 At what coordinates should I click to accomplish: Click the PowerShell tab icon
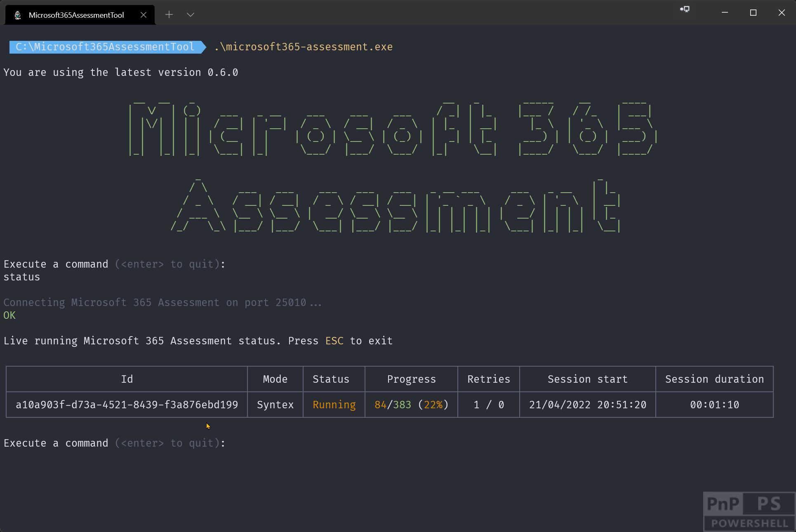click(x=18, y=15)
